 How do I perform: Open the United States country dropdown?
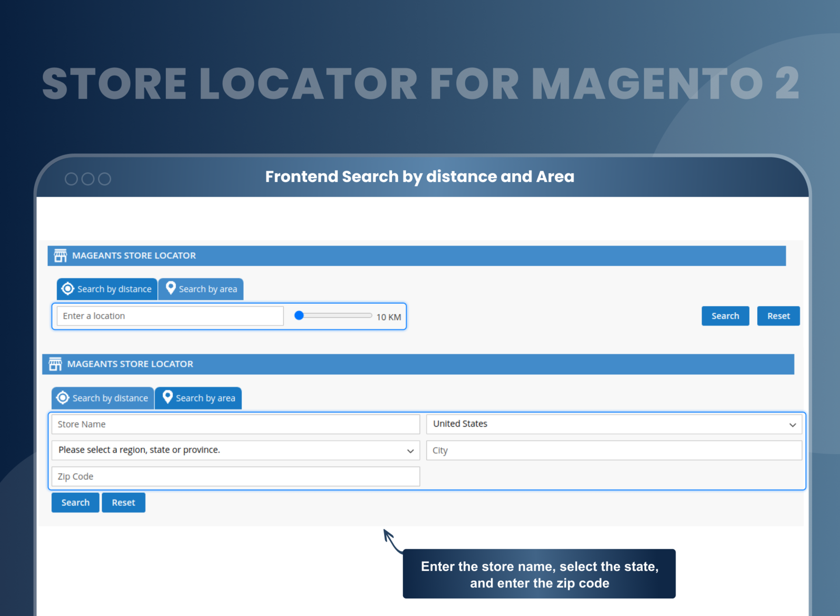click(614, 424)
